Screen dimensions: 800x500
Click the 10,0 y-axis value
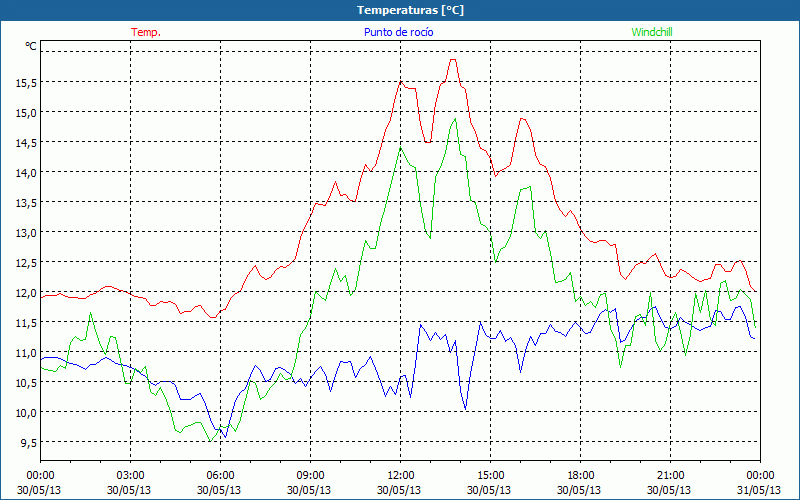27,413
